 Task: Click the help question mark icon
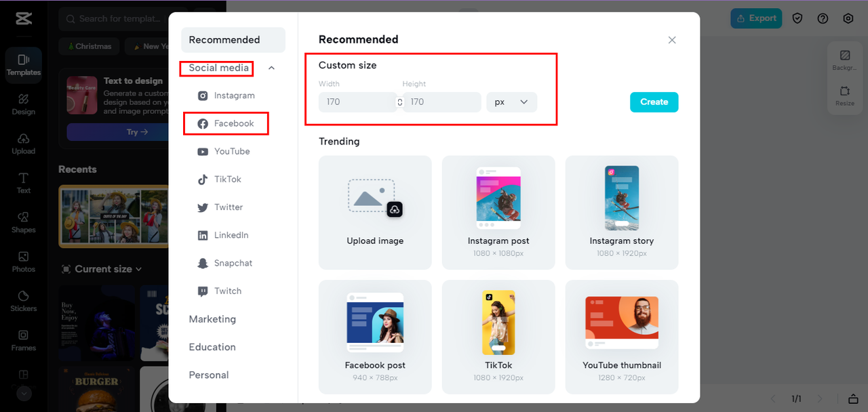pyautogui.click(x=823, y=18)
